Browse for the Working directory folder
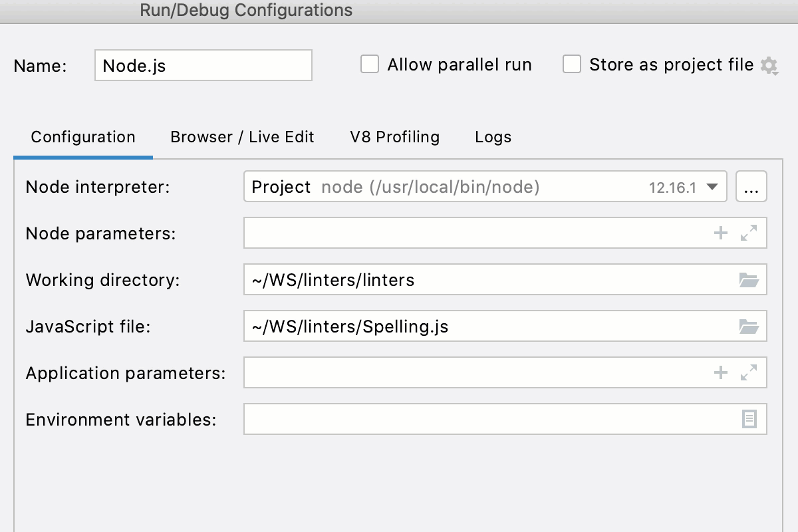Image resolution: width=798 pixels, height=532 pixels. tap(750, 279)
